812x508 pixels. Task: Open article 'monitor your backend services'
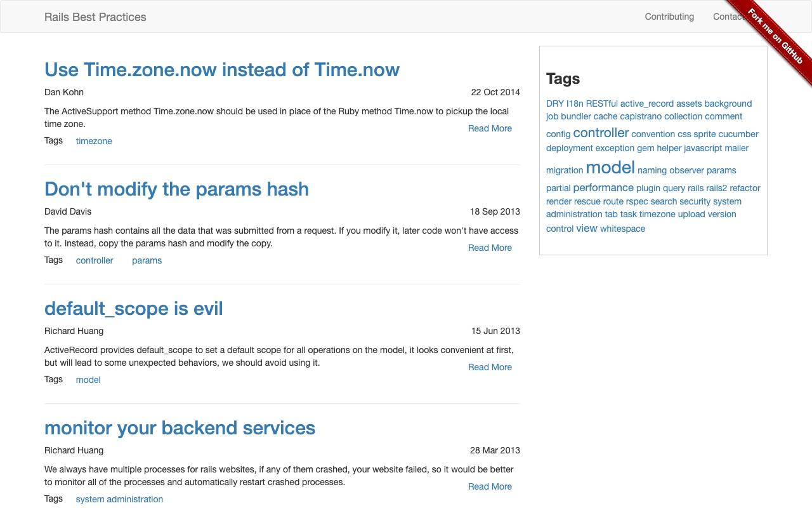pos(180,427)
